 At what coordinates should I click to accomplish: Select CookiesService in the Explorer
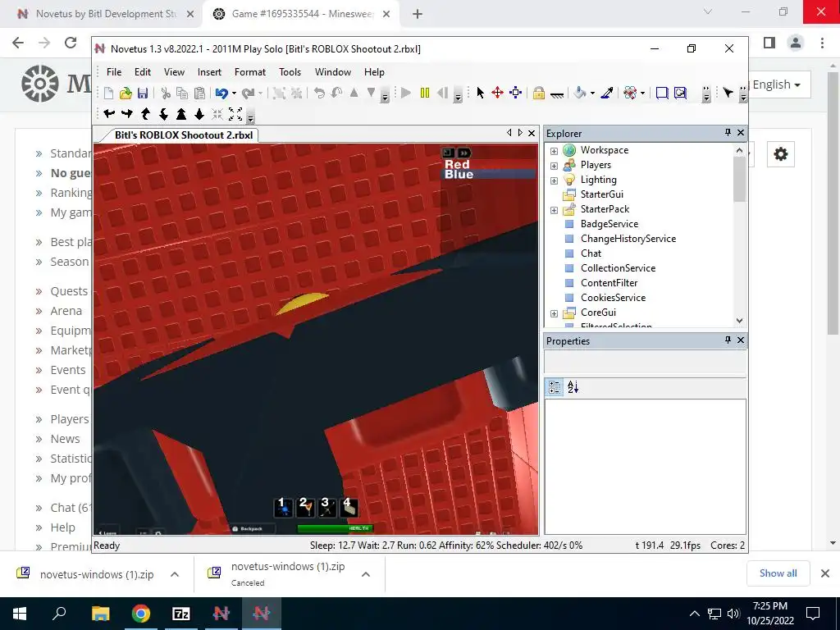tap(613, 297)
